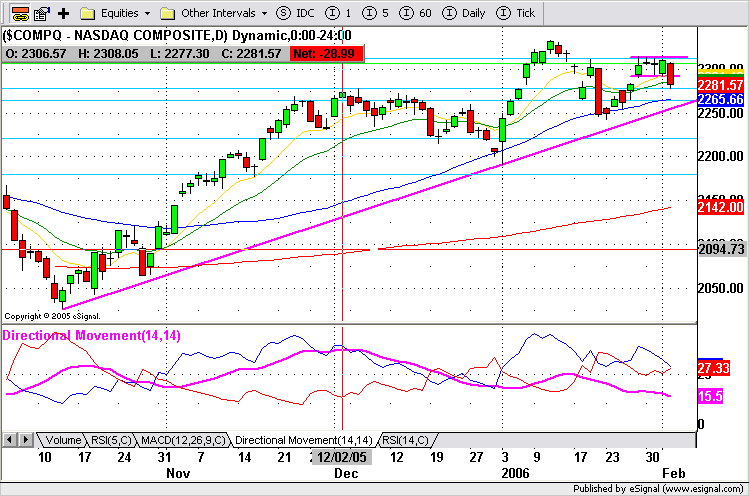
Task: Open the properties checklist icon
Action: tap(43, 13)
